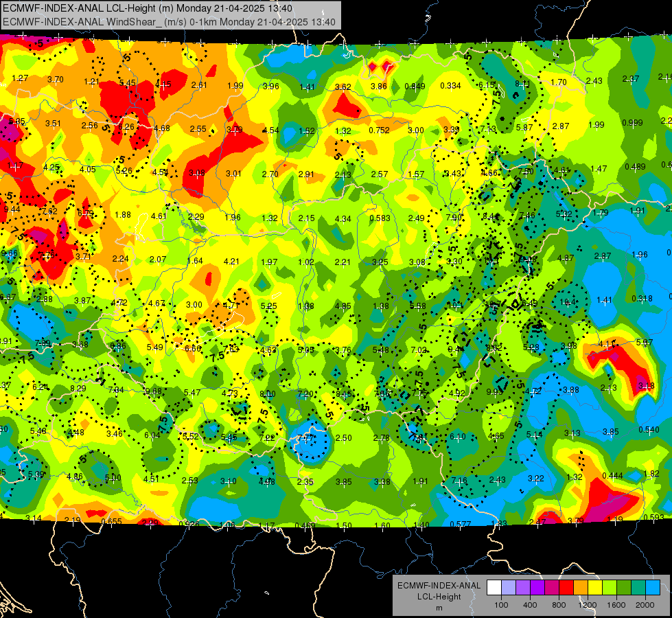This screenshot has height=618, width=672.
Task: Click the wind shear value 1.02
Action: pyautogui.click(x=306, y=262)
